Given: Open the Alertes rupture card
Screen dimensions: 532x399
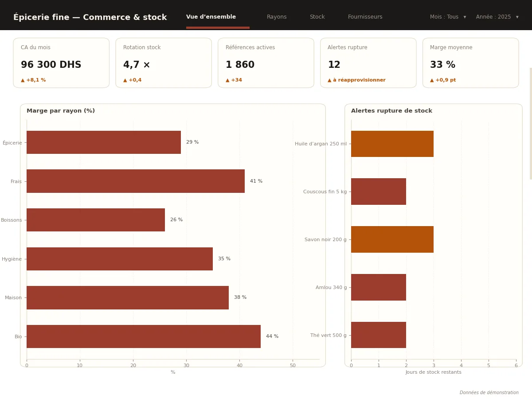Looking at the screenshot, I should (368, 63).
